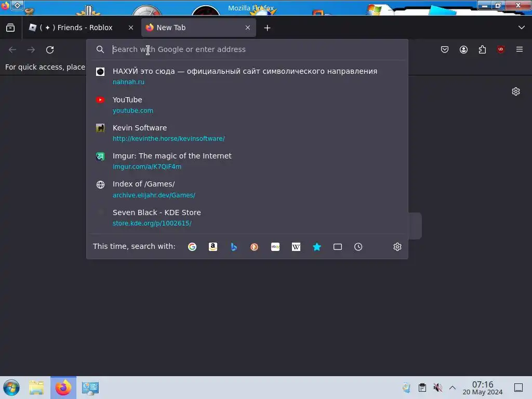Go forward one page
Image resolution: width=532 pixels, height=399 pixels.
pos(31,50)
